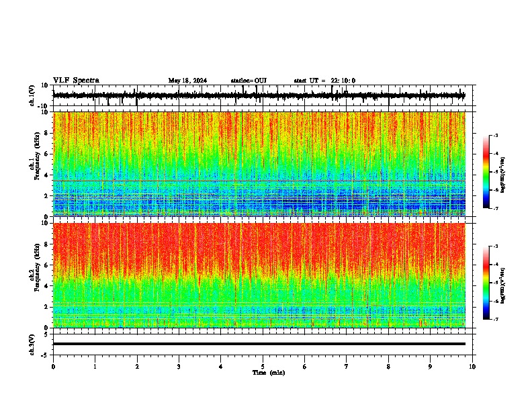Click the ch.1 spectrogram color bar
Image resolution: width=532 pixels, height=411 pixels.
486,172
